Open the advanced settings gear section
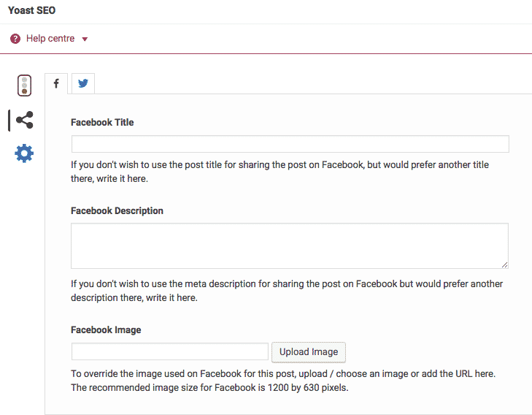Viewport: 532px width, 415px height. pos(24,153)
